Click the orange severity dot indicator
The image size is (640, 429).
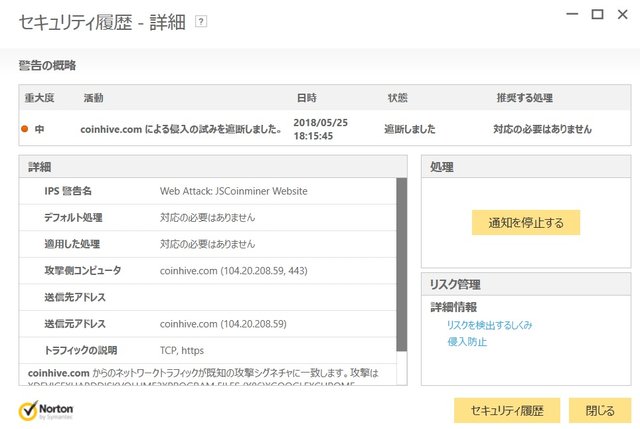(x=24, y=129)
